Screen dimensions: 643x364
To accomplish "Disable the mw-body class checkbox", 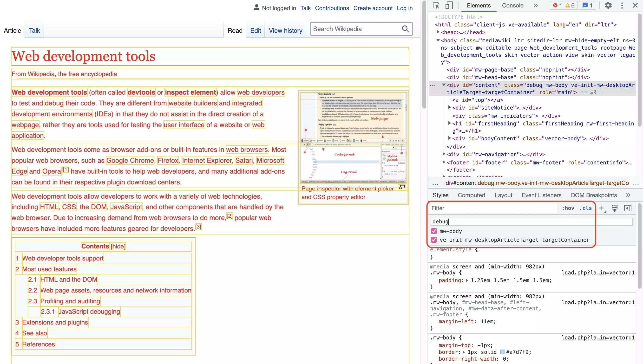I will pos(434,231).
